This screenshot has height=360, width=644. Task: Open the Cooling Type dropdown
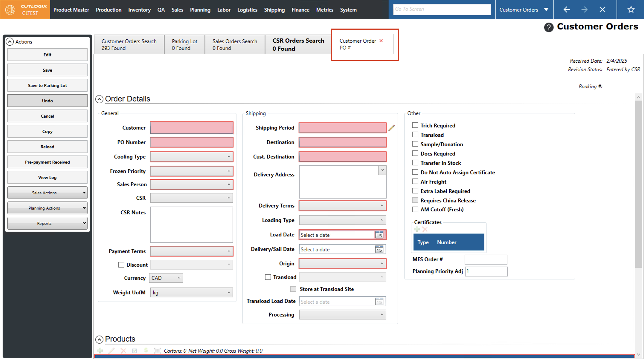coord(191,157)
